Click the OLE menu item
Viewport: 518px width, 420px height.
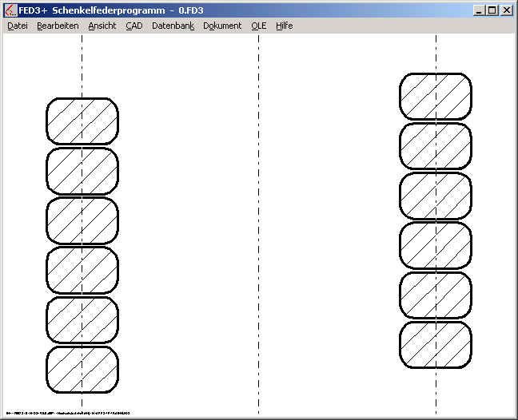point(258,26)
